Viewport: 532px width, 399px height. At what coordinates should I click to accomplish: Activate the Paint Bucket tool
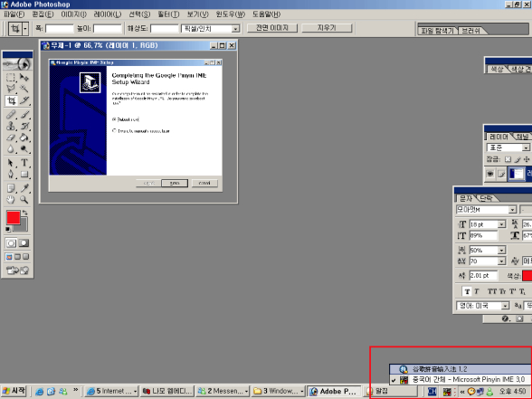[x=24, y=138]
